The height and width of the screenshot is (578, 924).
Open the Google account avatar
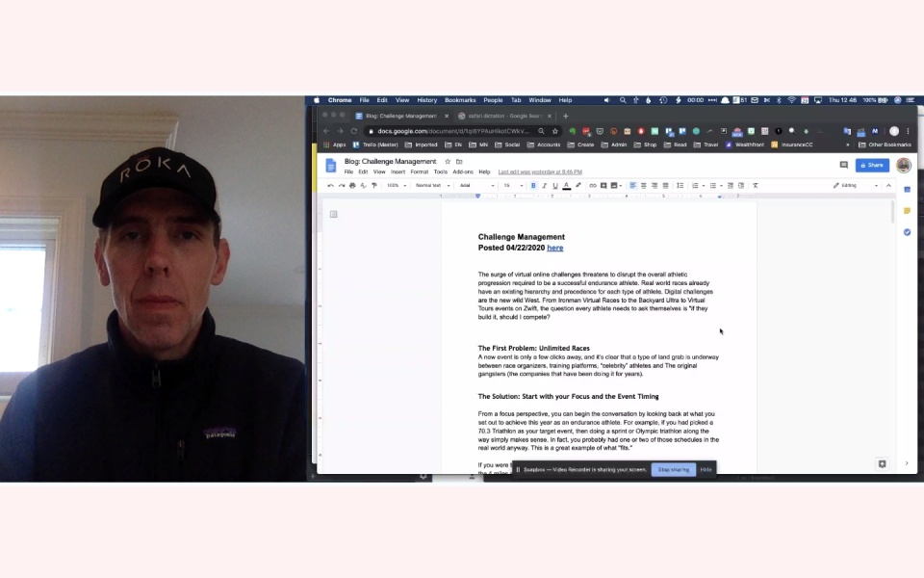coord(904,166)
